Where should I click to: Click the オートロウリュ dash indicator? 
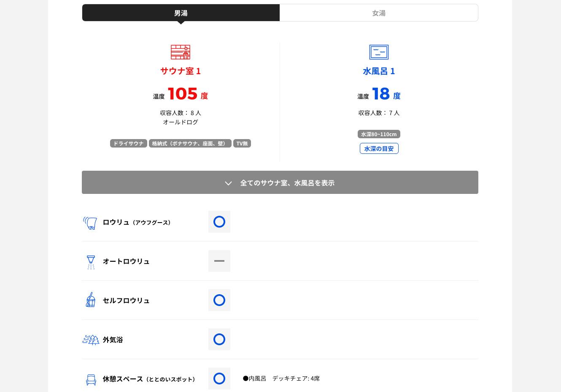(x=219, y=261)
